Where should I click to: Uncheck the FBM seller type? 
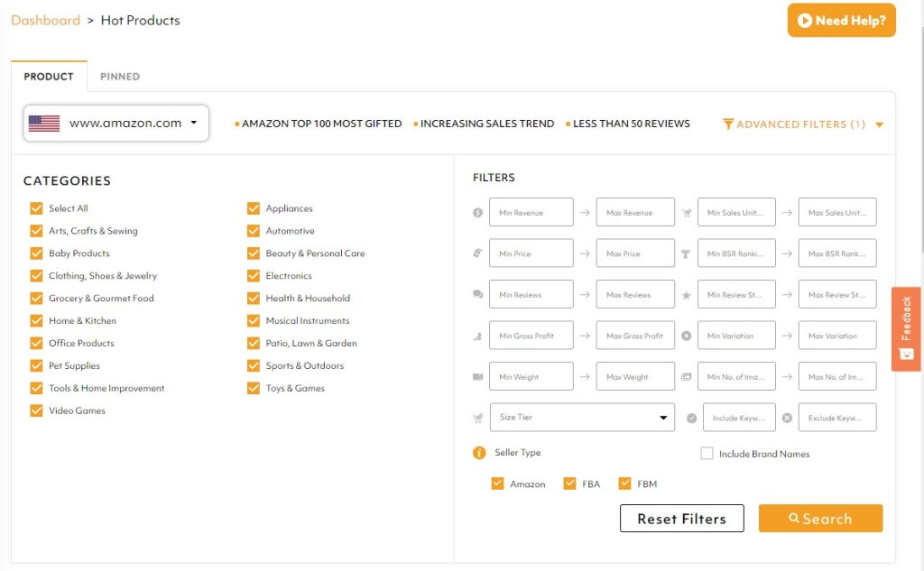pos(624,484)
